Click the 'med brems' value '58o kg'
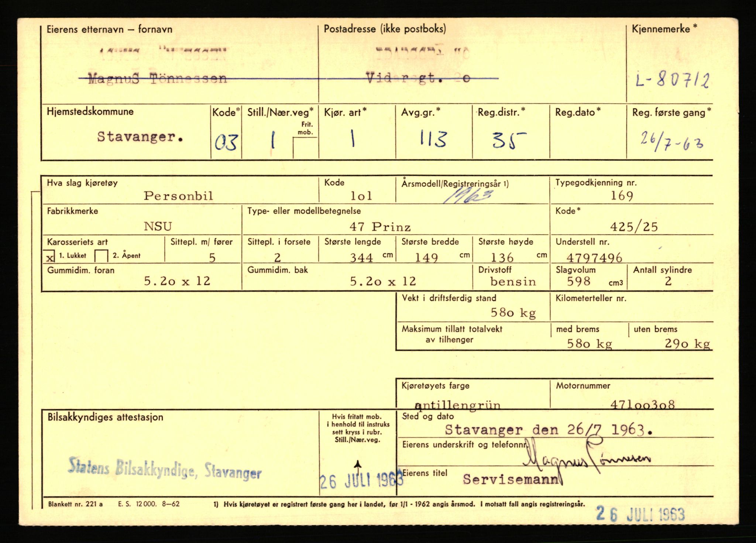The height and width of the screenshot is (543, 756). 590,344
